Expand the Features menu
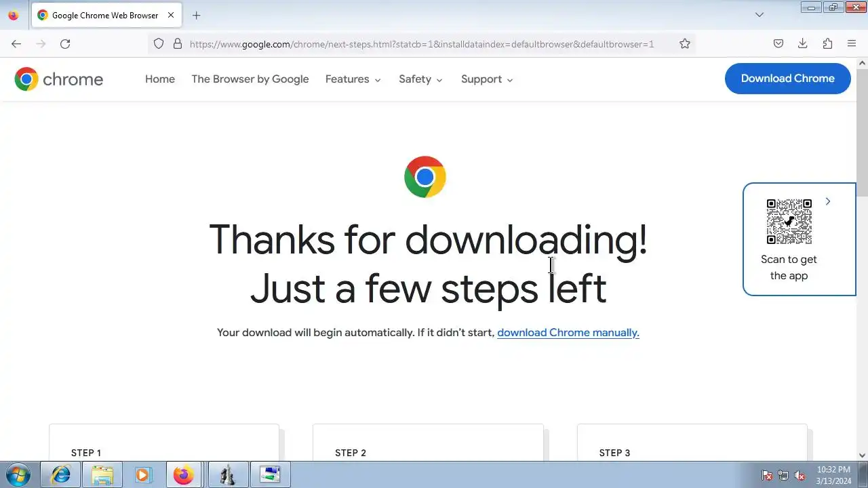 [x=353, y=79]
